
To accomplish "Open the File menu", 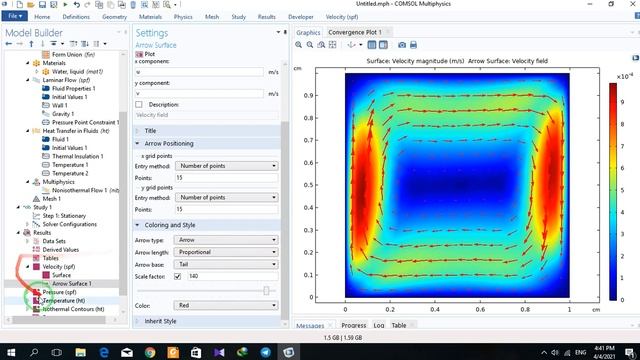I will pyautogui.click(x=15, y=16).
